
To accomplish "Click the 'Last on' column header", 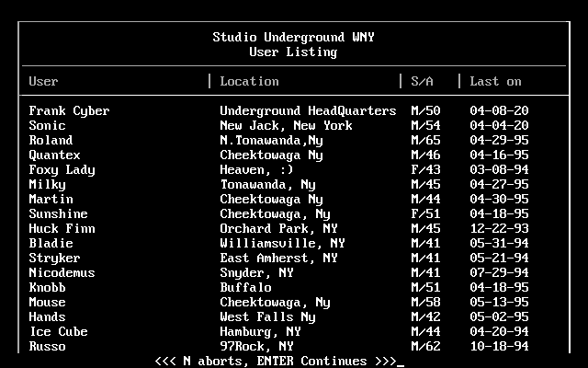I will 495,81.
